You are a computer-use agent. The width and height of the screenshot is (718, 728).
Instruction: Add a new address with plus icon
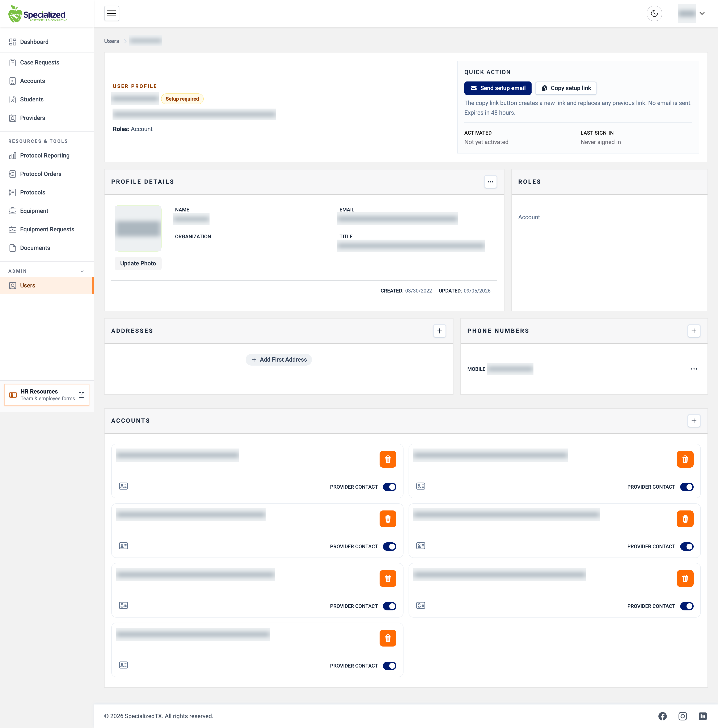[440, 331]
